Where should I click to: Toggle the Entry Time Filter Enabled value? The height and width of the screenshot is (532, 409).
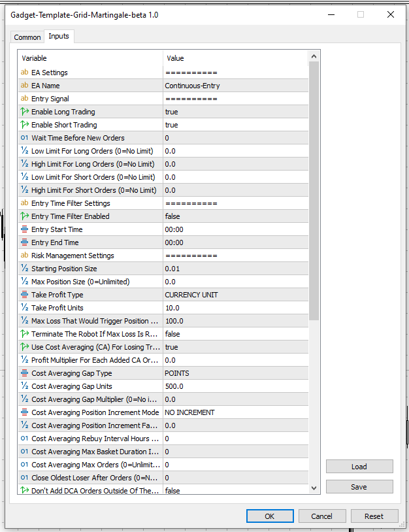[235, 216]
